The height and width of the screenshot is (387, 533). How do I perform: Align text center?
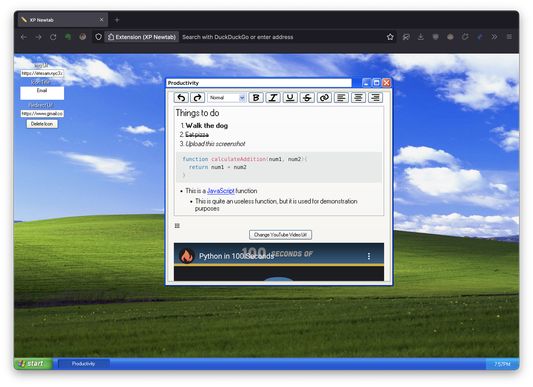358,98
